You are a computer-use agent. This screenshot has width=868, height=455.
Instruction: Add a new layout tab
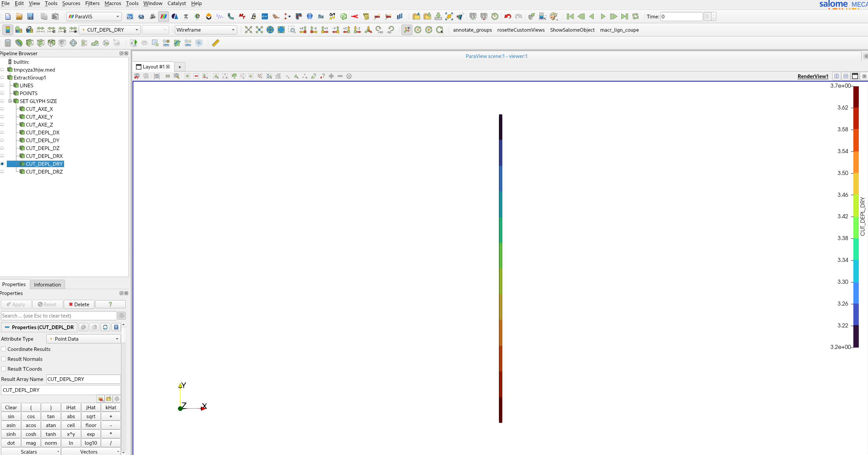[180, 67]
